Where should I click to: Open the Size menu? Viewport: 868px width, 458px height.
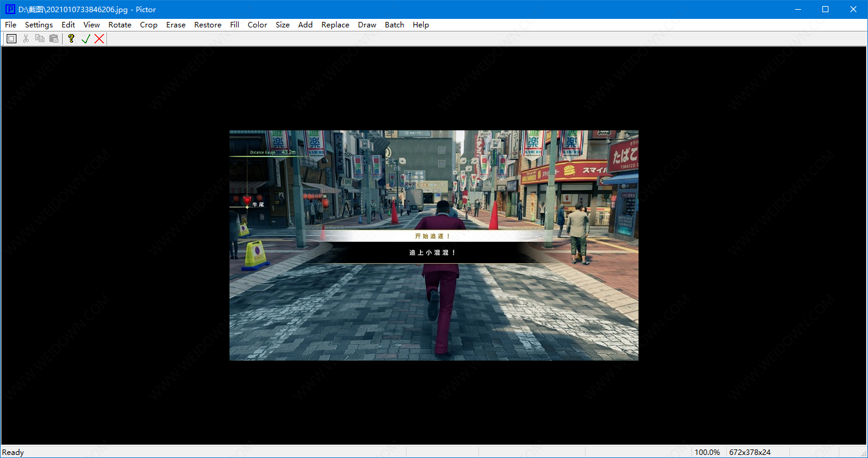(x=282, y=25)
